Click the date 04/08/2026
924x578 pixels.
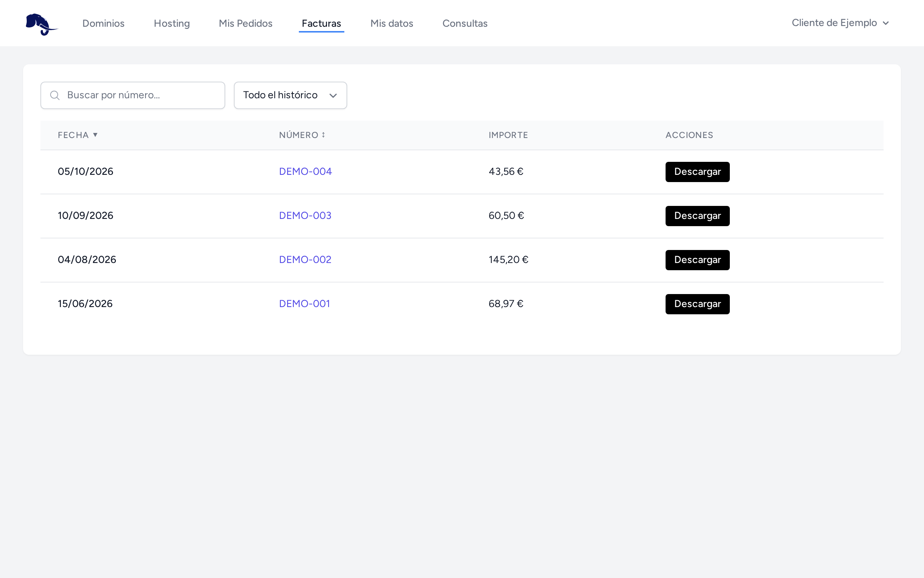(x=87, y=260)
